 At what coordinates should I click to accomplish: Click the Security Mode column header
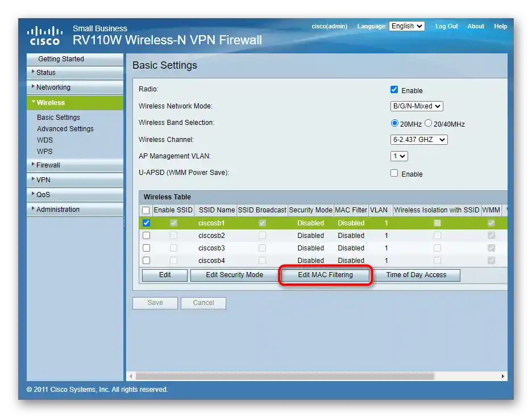[x=310, y=210]
